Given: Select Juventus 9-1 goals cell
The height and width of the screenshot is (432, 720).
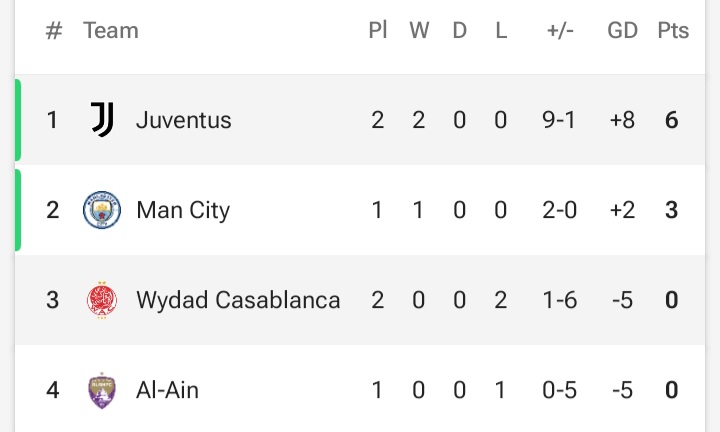Looking at the screenshot, I should 559,120.
